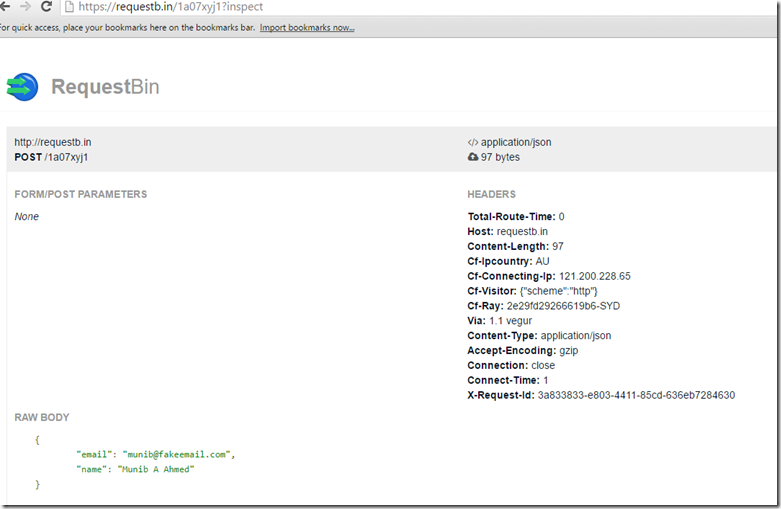Click the page icon in the address bar
Viewport: 781px width, 509px height.
(69, 6)
